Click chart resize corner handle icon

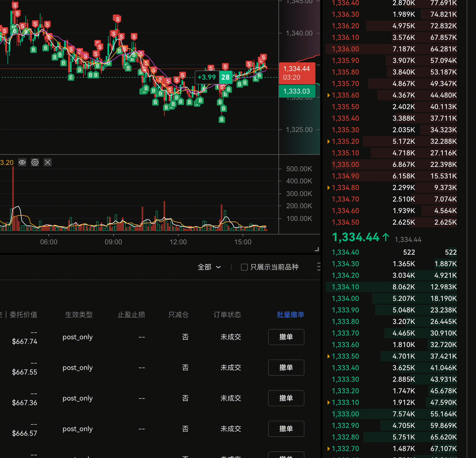317,249
